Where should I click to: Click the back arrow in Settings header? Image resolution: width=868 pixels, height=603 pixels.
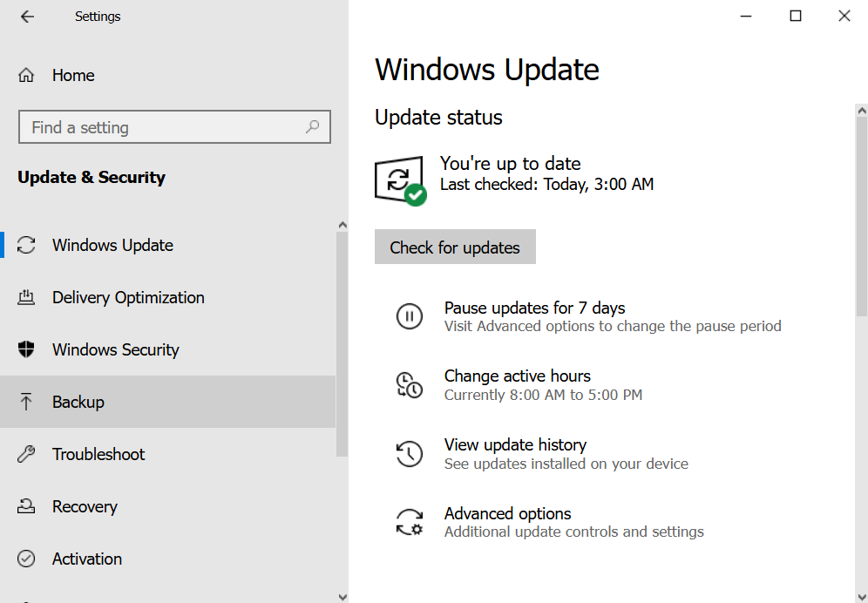tap(27, 17)
